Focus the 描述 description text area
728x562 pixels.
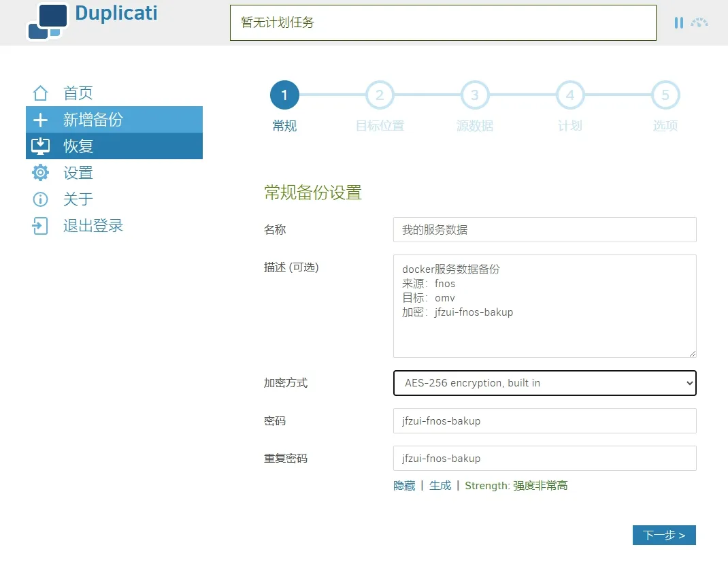(x=544, y=306)
